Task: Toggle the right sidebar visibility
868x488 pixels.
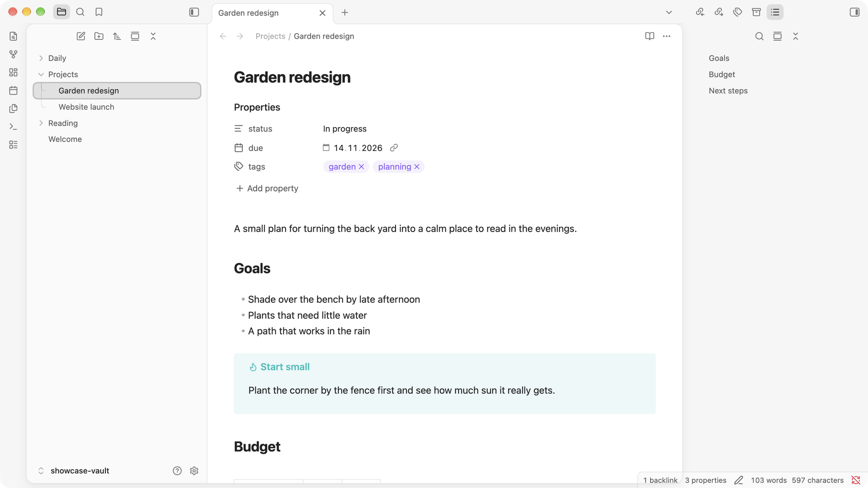Action: [x=854, y=12]
